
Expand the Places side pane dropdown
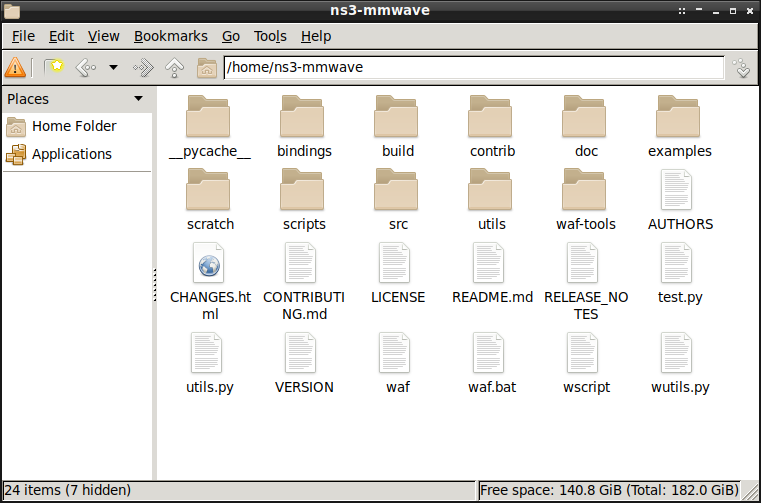[x=138, y=99]
